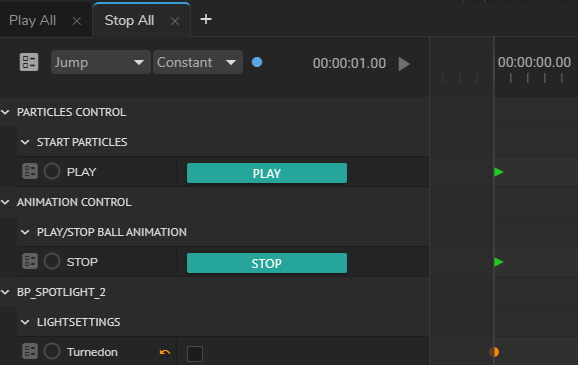Toggle the keyframe circle on the Turnedon row

52,351
